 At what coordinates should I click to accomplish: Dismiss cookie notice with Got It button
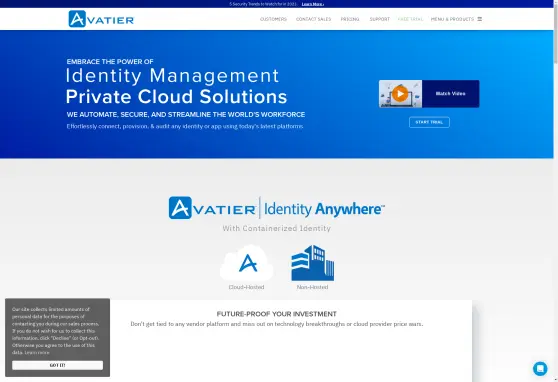tap(57, 365)
